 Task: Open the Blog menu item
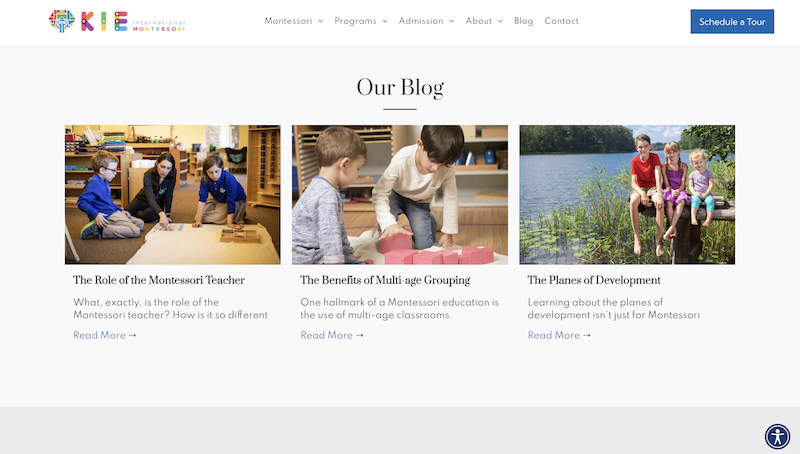coord(523,21)
